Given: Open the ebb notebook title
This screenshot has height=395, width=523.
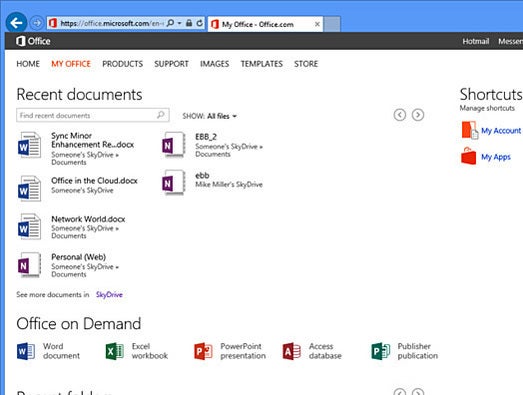Looking at the screenshot, I should (202, 175).
